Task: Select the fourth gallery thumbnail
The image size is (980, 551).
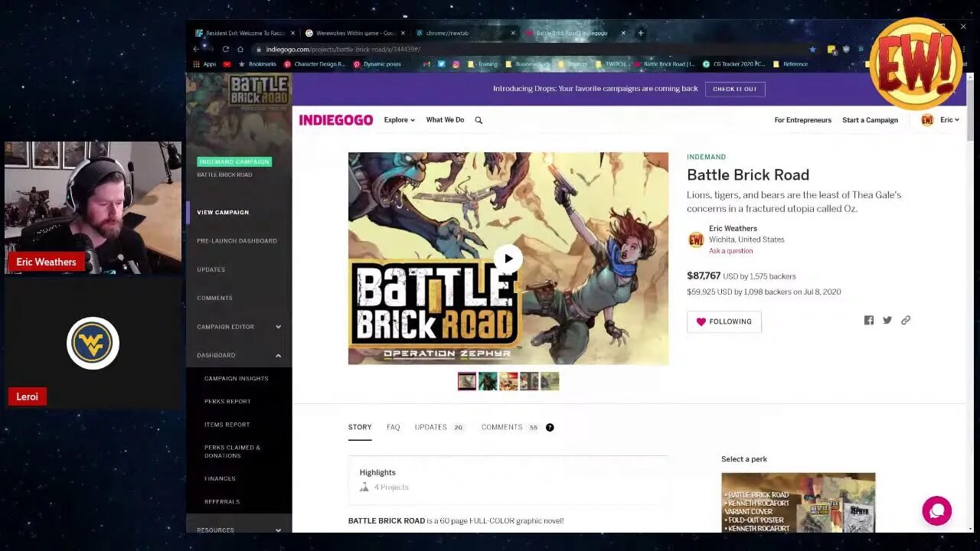Action: point(529,381)
